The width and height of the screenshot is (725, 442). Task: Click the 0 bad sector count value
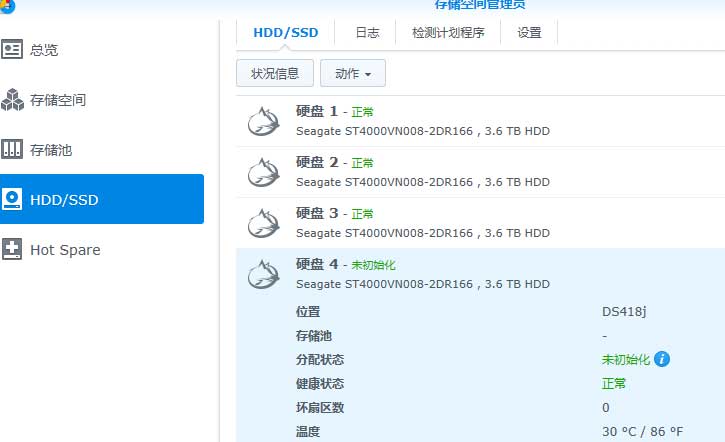pos(606,408)
